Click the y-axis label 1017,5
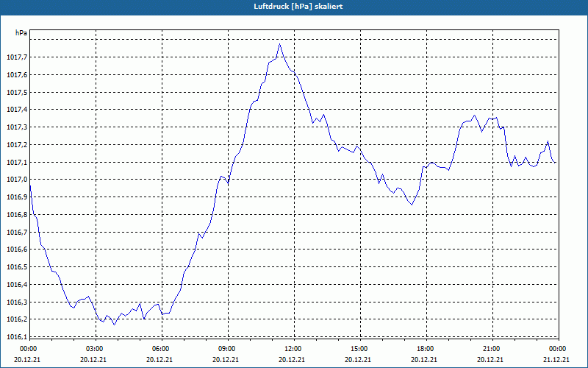588x368 pixels. (17, 93)
